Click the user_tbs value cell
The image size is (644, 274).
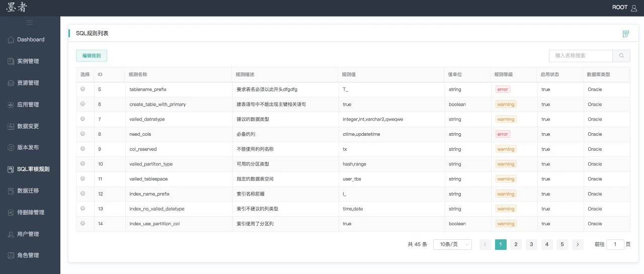pyautogui.click(x=352, y=179)
